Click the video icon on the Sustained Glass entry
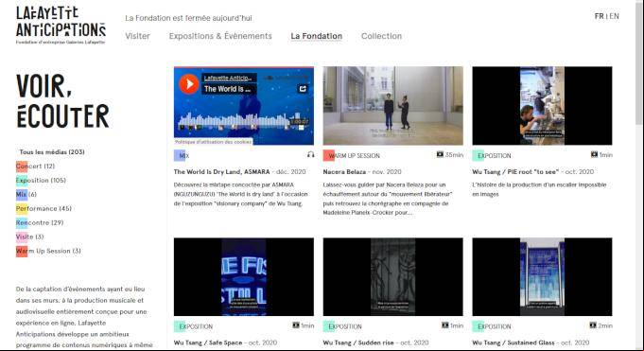 point(593,325)
